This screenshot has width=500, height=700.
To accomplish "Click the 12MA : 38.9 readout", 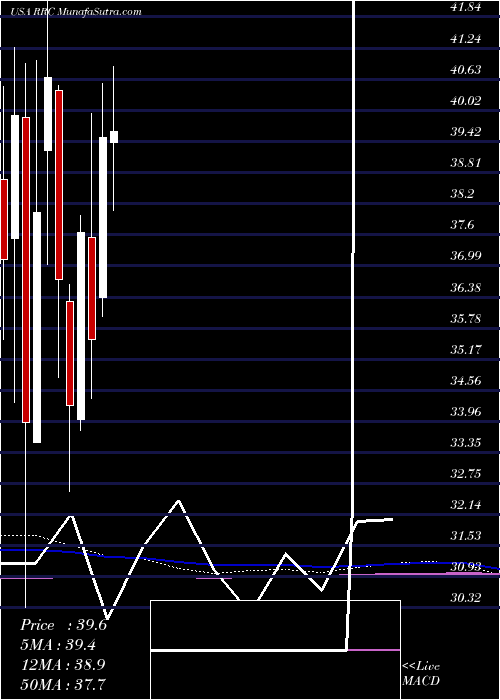I will click(x=63, y=664).
